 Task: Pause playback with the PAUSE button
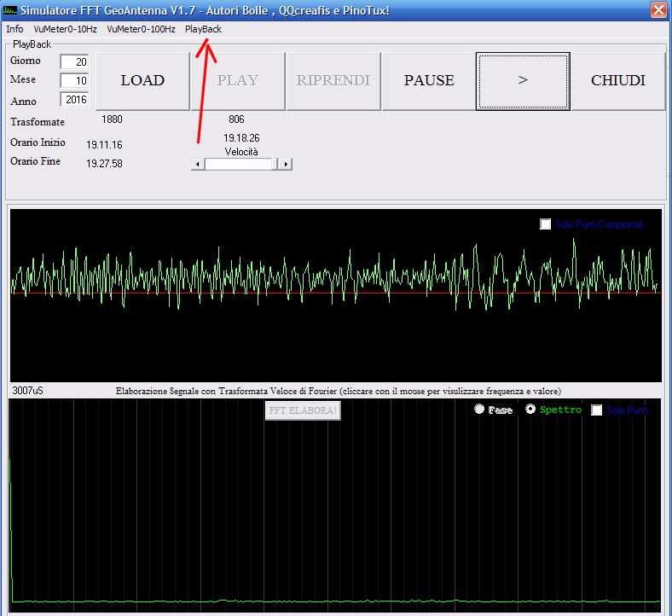coord(429,81)
